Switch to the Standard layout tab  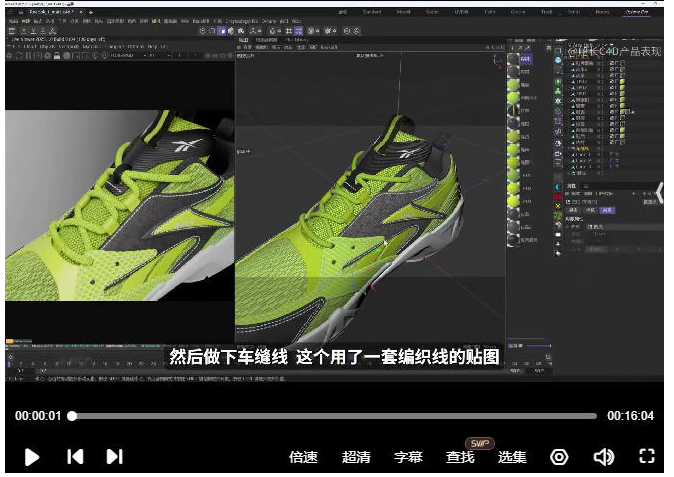point(372,12)
